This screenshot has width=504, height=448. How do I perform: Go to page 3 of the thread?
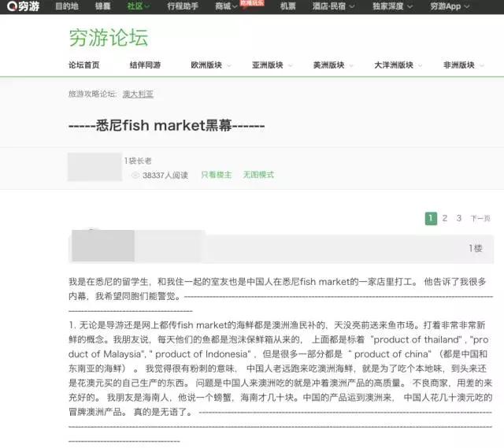tap(458, 219)
